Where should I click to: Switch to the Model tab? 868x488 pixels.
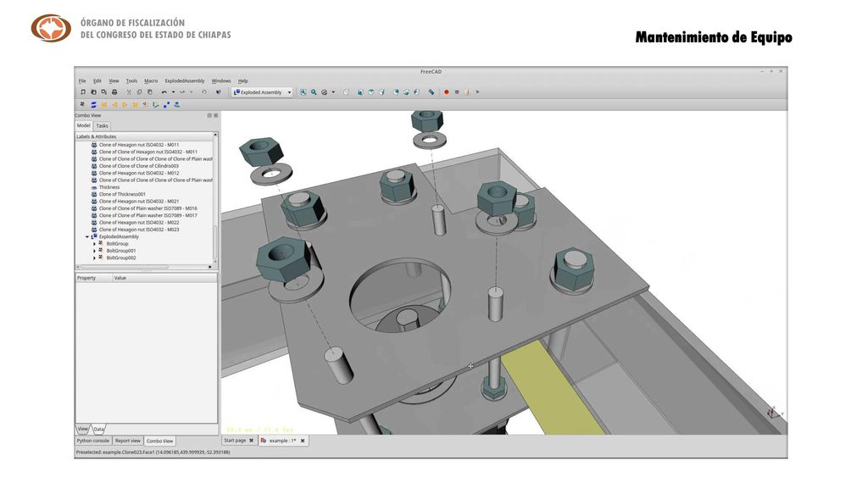(84, 125)
